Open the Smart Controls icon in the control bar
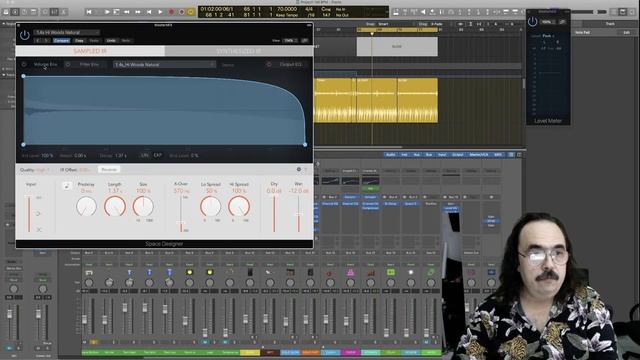The image size is (640, 360). point(45,12)
